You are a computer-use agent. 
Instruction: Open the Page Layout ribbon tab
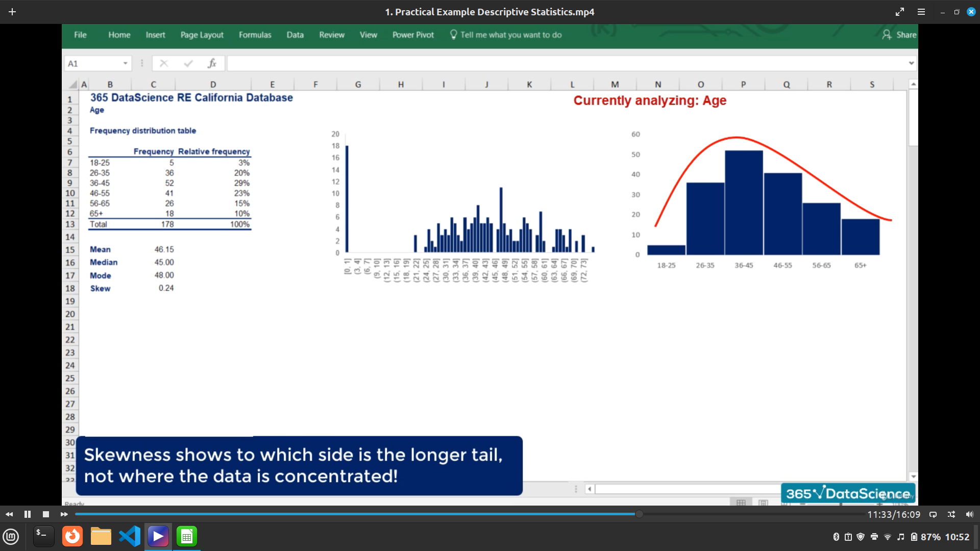point(202,35)
